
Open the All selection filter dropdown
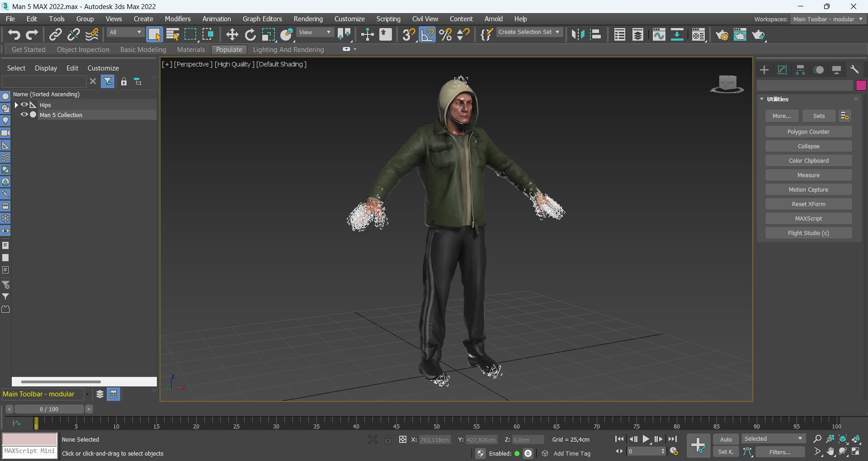pyautogui.click(x=125, y=33)
